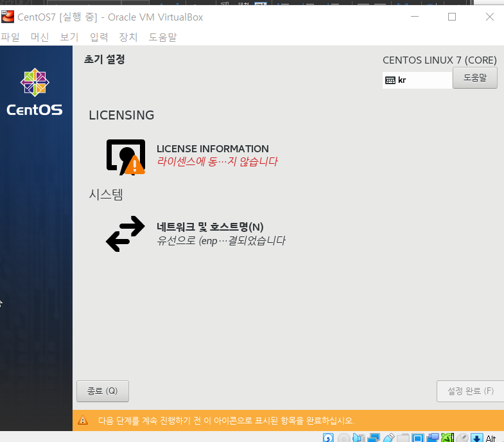Click the shared folders status icon
The height and width of the screenshot is (442, 504).
point(403,438)
